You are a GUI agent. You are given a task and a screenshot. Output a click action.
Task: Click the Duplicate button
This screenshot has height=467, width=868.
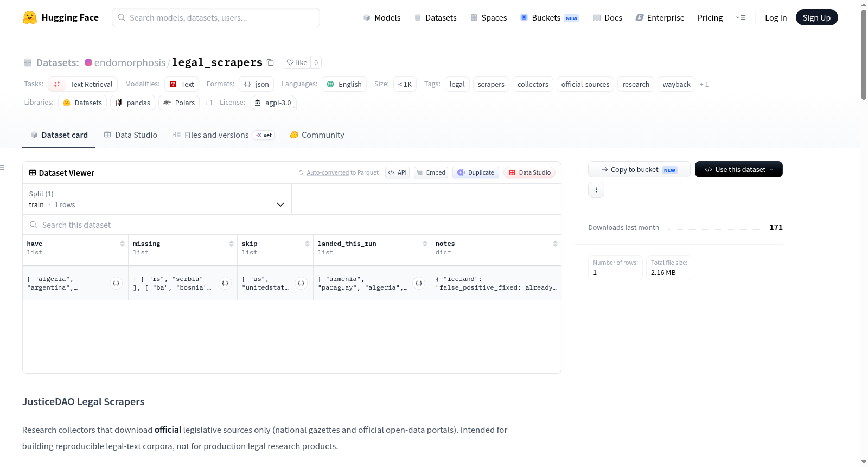[x=475, y=172]
